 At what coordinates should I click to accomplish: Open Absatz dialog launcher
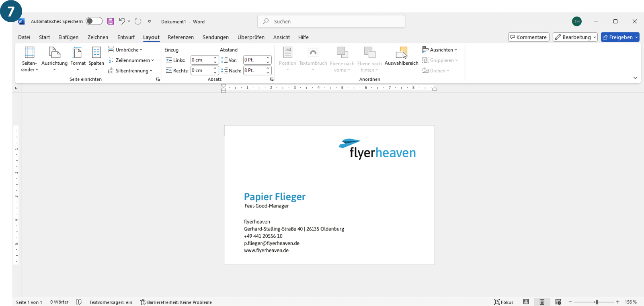272,80
